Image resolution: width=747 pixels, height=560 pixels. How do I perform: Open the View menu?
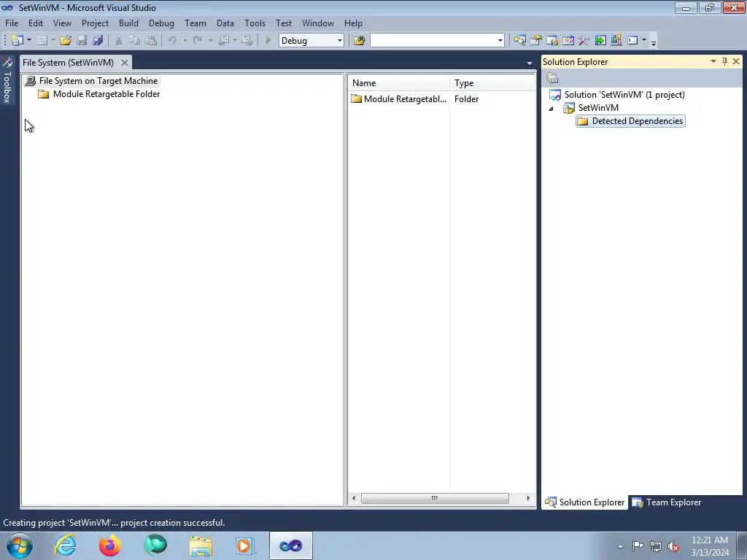62,23
